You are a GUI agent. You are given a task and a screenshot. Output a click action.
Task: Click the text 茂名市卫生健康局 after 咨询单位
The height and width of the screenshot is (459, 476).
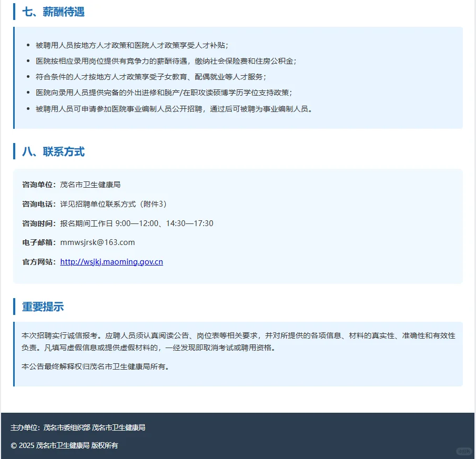[x=90, y=185]
